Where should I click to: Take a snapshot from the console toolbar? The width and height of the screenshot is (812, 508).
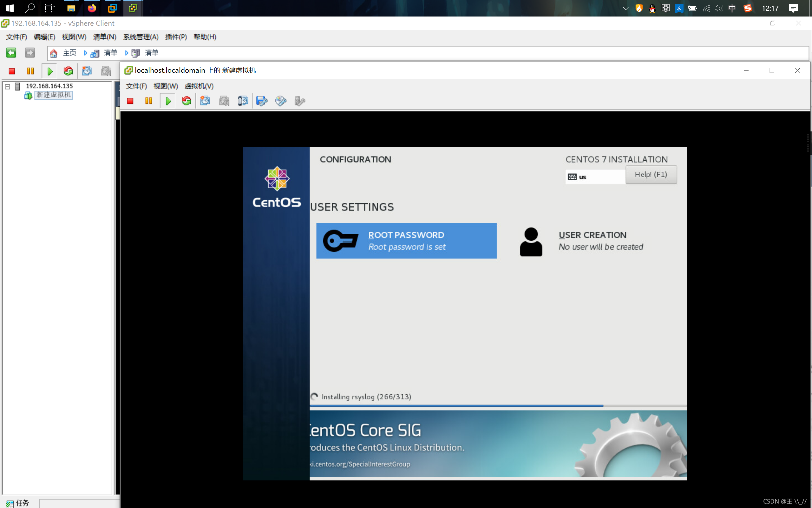(x=205, y=101)
